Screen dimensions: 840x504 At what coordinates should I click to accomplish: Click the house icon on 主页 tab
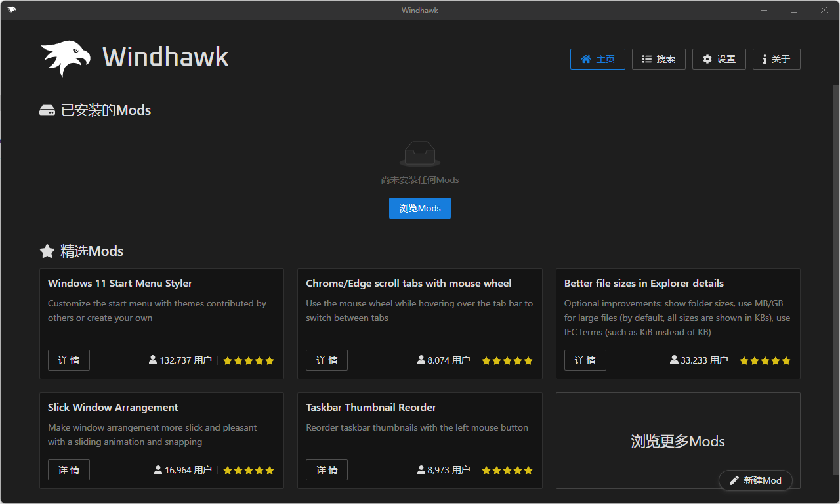(x=586, y=59)
